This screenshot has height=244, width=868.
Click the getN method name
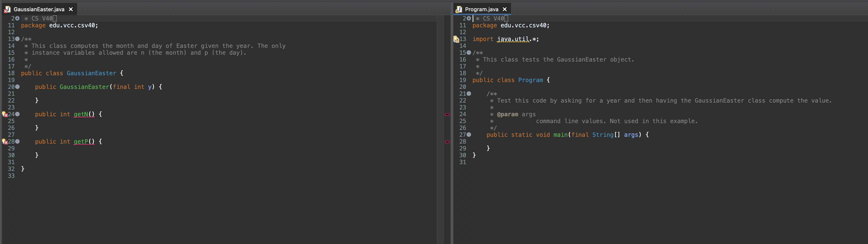[x=81, y=114]
